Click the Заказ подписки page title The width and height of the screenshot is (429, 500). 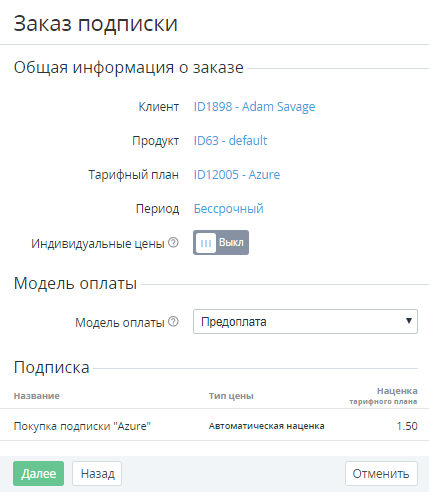(x=96, y=23)
